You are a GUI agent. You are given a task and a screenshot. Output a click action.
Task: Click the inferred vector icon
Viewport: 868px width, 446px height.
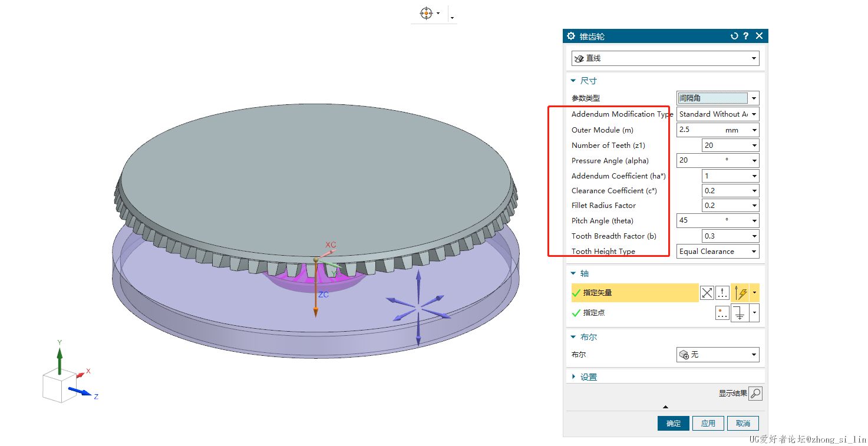(x=741, y=293)
